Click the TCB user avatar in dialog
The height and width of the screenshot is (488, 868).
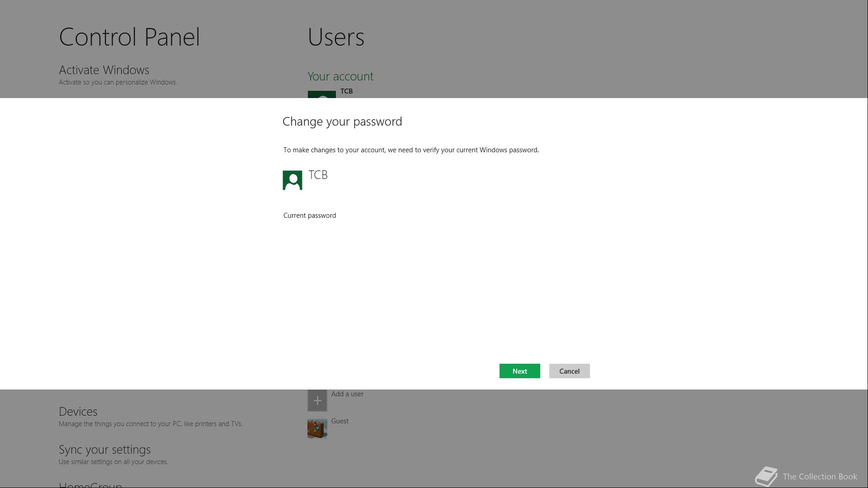(292, 180)
